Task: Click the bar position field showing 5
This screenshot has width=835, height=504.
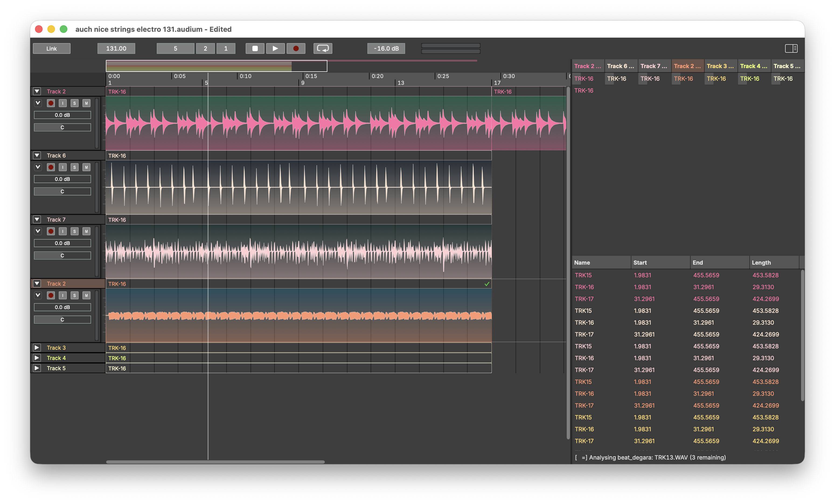Action: pyautogui.click(x=176, y=48)
